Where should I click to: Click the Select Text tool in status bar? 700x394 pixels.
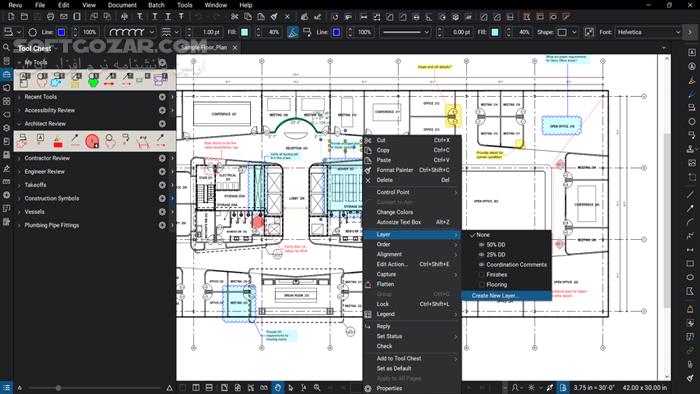pyautogui.click(x=304, y=388)
